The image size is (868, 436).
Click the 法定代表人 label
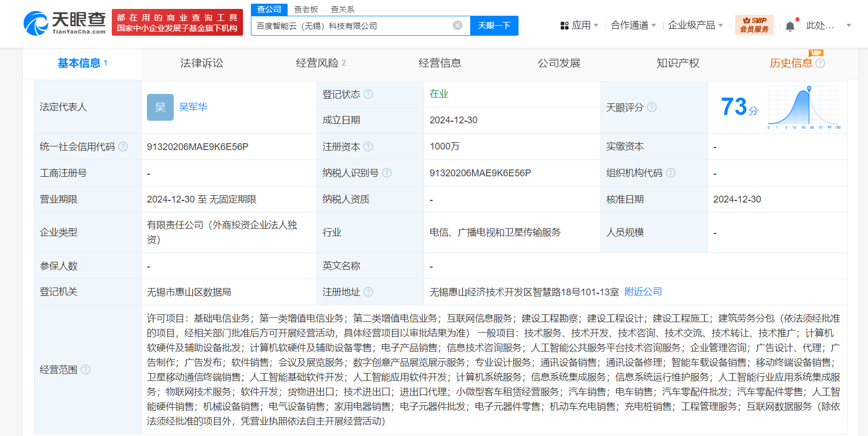[63, 107]
